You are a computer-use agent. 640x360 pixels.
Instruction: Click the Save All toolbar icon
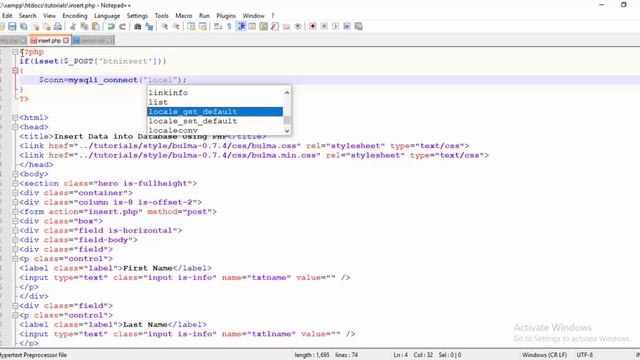(24, 27)
